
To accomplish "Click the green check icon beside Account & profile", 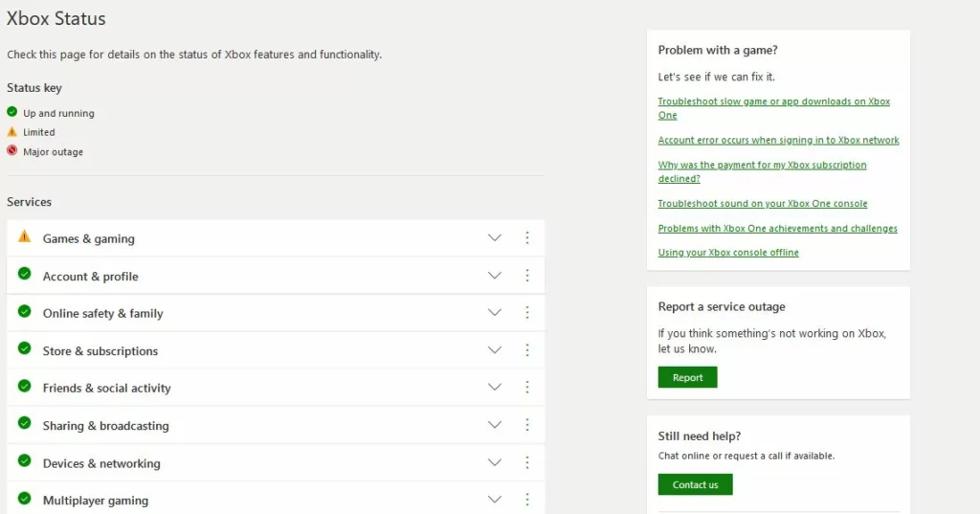I will [x=24, y=273].
